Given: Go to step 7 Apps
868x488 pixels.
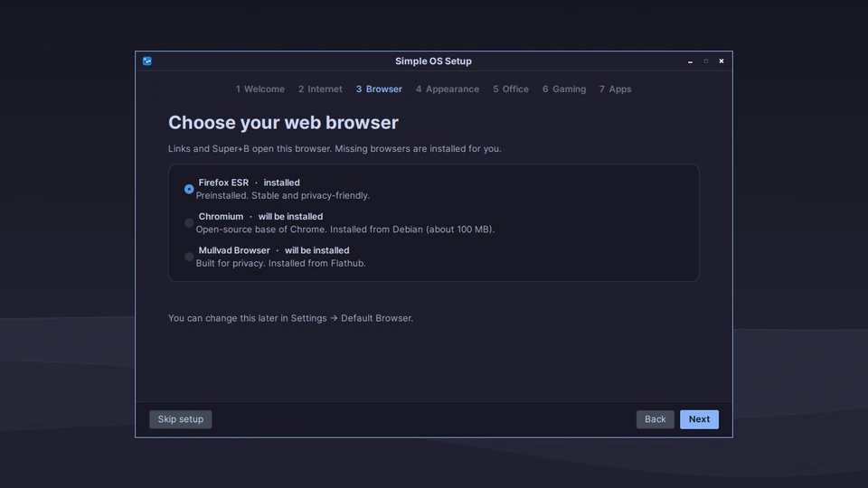Looking at the screenshot, I should tap(615, 89).
